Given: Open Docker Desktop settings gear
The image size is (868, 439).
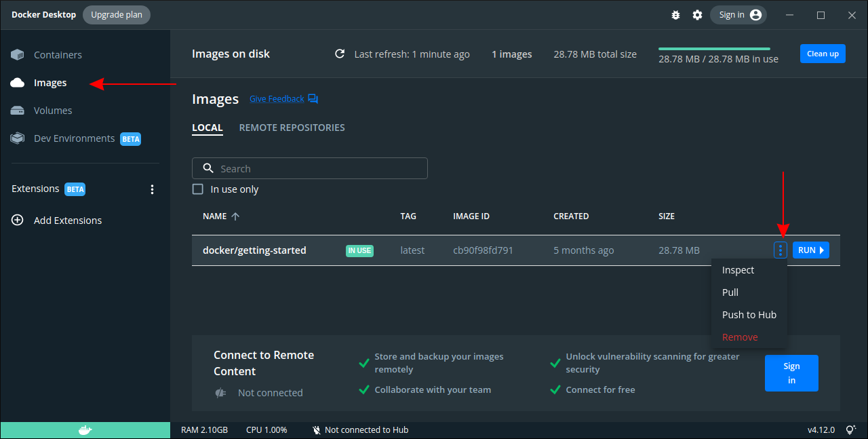Looking at the screenshot, I should [697, 14].
